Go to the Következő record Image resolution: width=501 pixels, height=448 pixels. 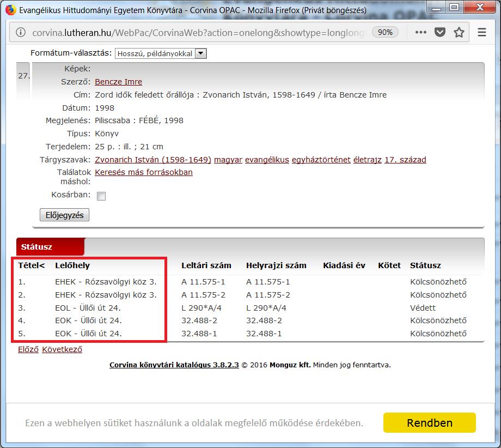[62, 349]
